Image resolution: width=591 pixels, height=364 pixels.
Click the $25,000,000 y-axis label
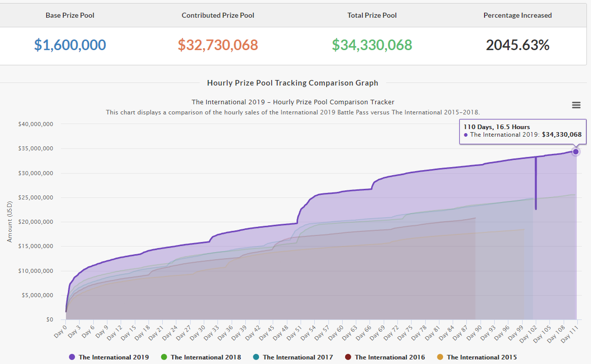(36, 197)
